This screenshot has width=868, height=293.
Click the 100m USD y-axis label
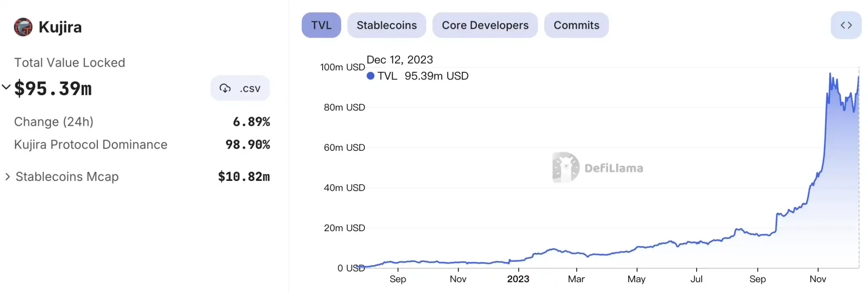click(x=342, y=67)
